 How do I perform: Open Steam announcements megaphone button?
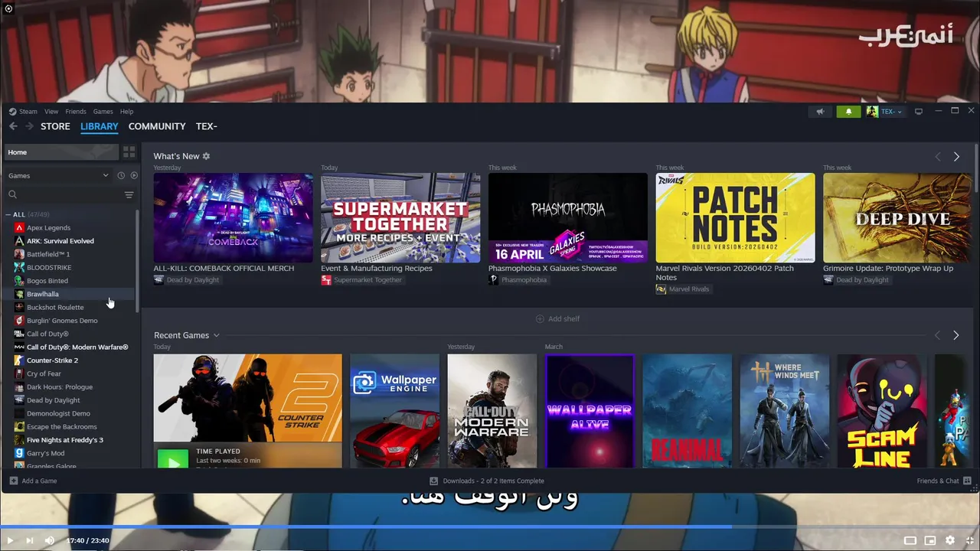[820, 112]
